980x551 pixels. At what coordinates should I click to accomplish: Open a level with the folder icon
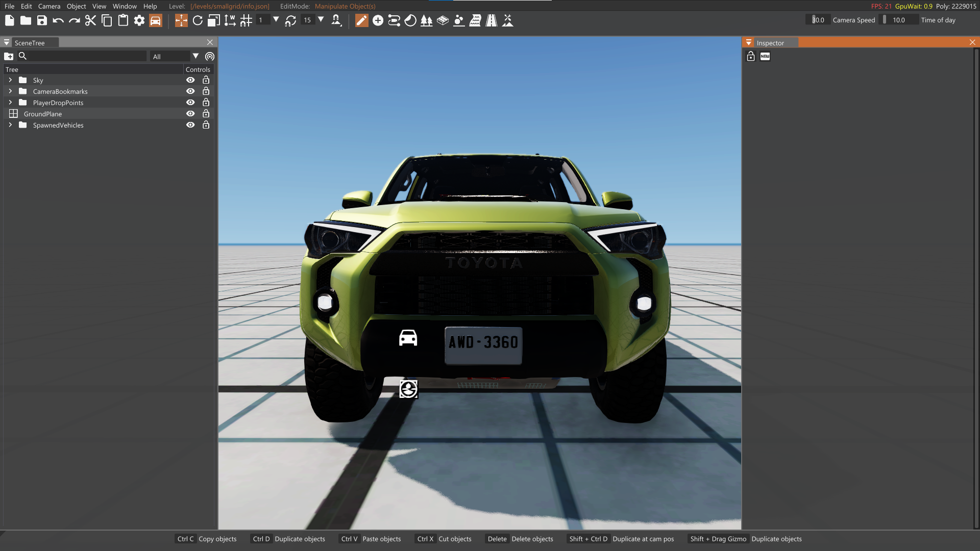[26, 20]
